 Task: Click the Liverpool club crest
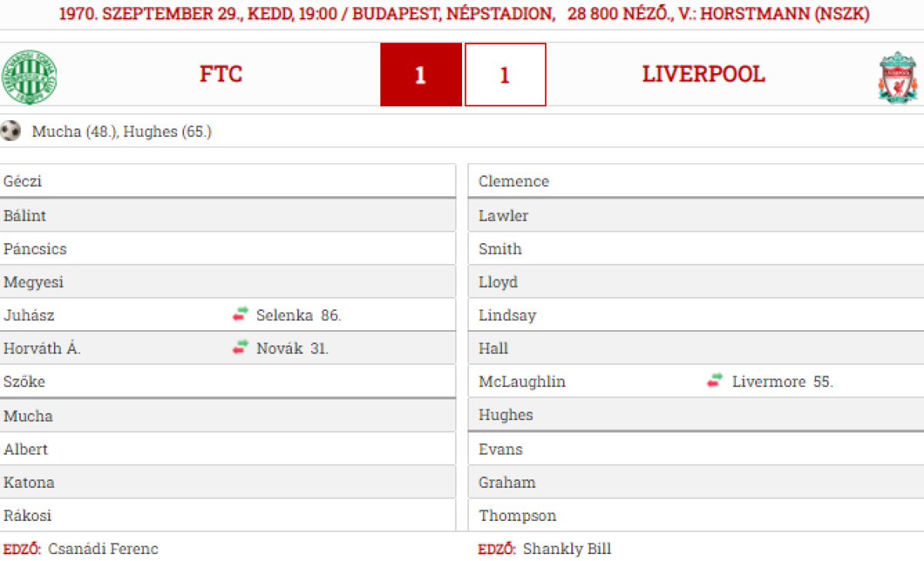[x=898, y=77]
